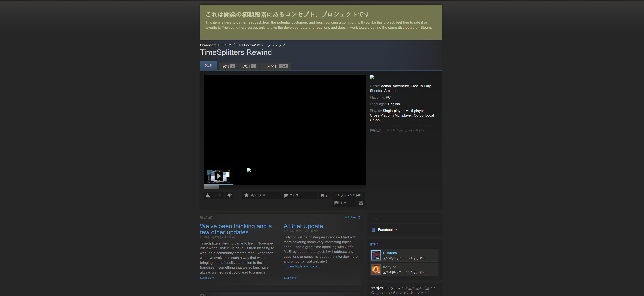The image size is (644, 296).
Task: Click Hubicka's Spider-Man avatar icon
Action: coord(376,255)
